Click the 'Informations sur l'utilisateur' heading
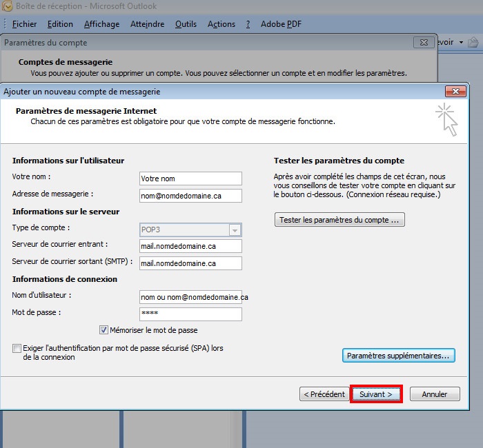The width and height of the screenshot is (483, 448). tap(68, 161)
